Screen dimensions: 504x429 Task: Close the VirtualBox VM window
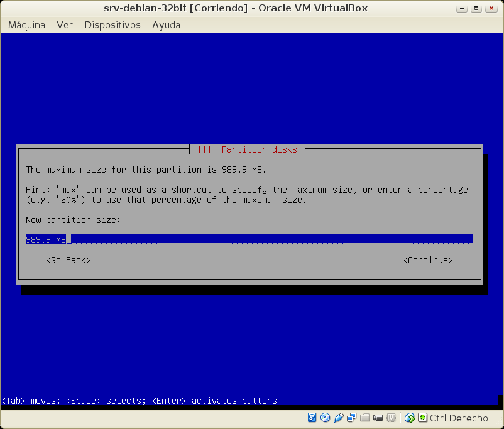coord(492,8)
